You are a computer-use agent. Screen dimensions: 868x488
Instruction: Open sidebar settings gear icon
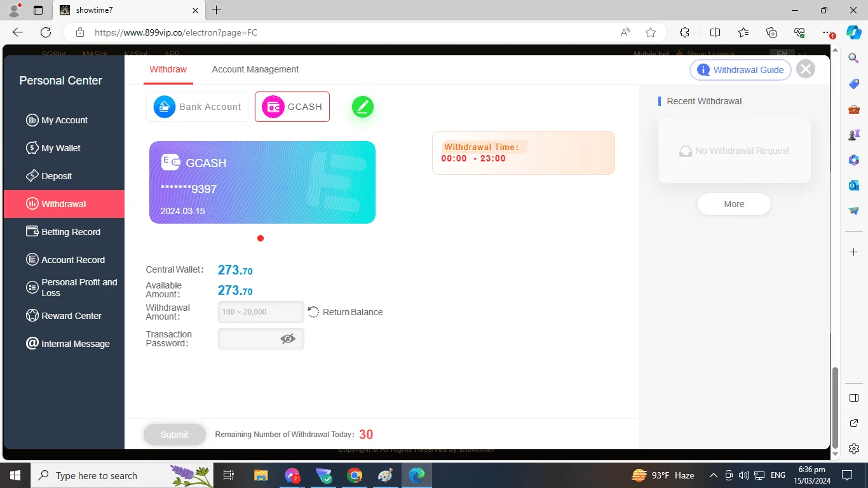coord(854,449)
